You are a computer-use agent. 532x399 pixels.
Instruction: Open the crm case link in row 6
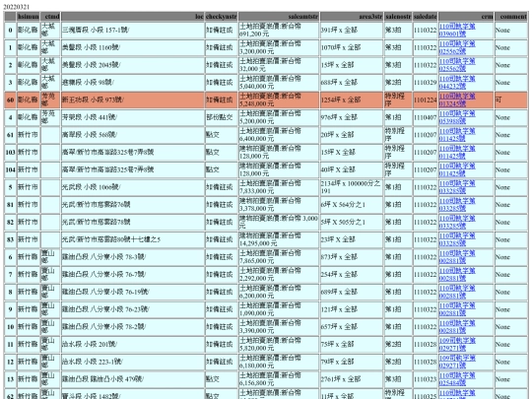[457, 257]
